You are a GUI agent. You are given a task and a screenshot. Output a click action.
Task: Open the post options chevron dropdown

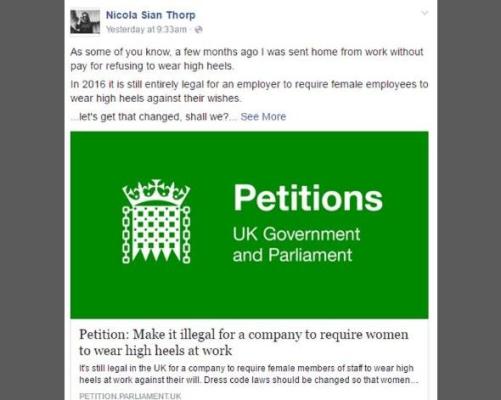click(424, 13)
